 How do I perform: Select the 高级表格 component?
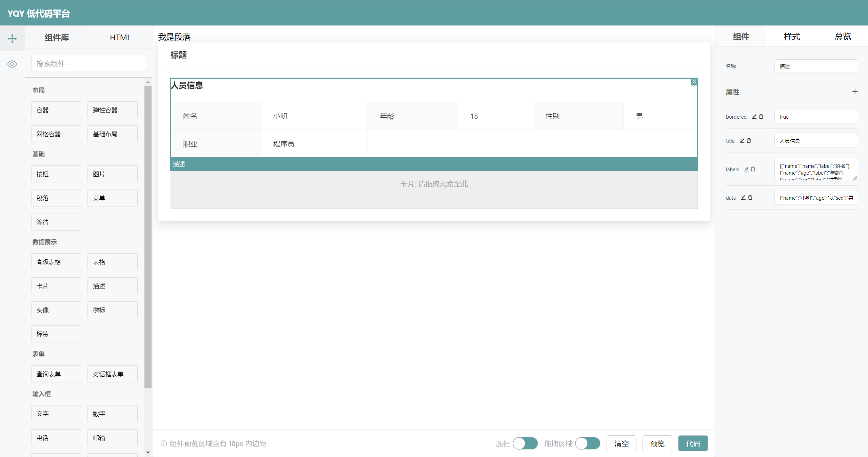56,262
